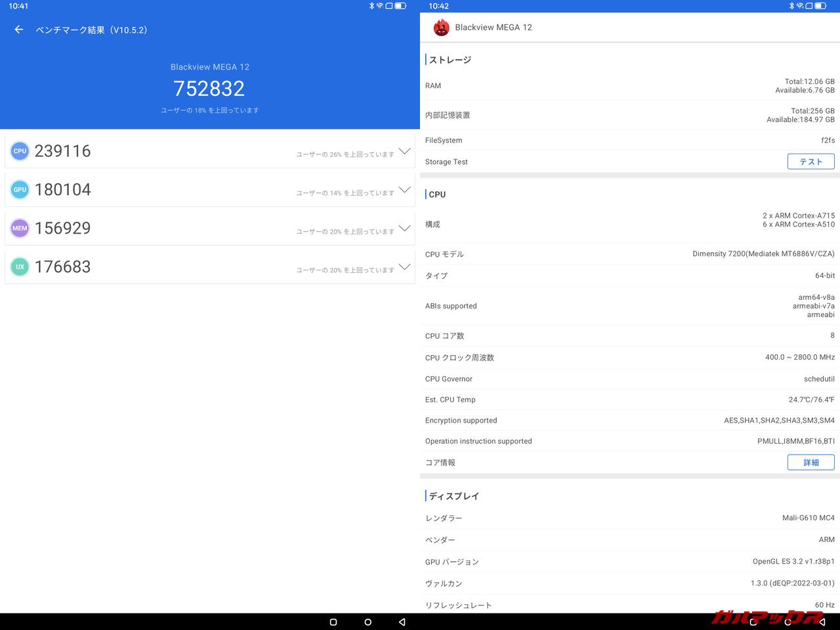Expand the GPU score 180104 details
This screenshot has width=840, height=630.
point(404,190)
